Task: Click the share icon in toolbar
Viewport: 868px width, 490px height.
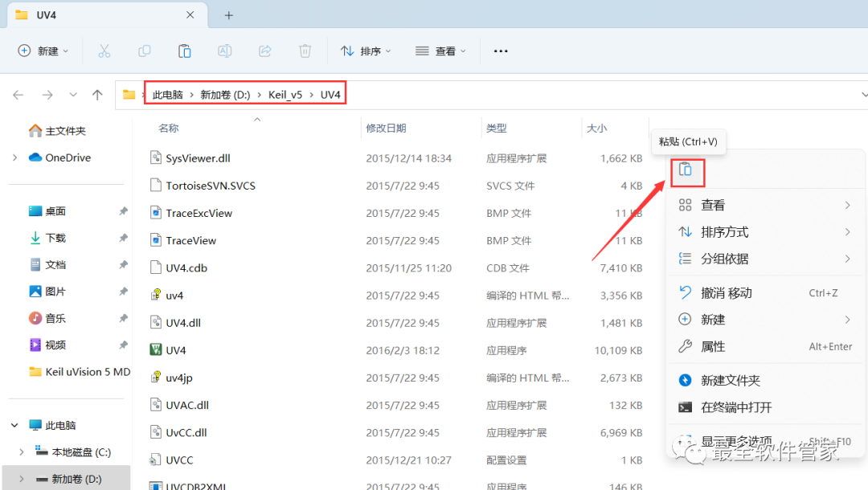Action: coord(265,51)
